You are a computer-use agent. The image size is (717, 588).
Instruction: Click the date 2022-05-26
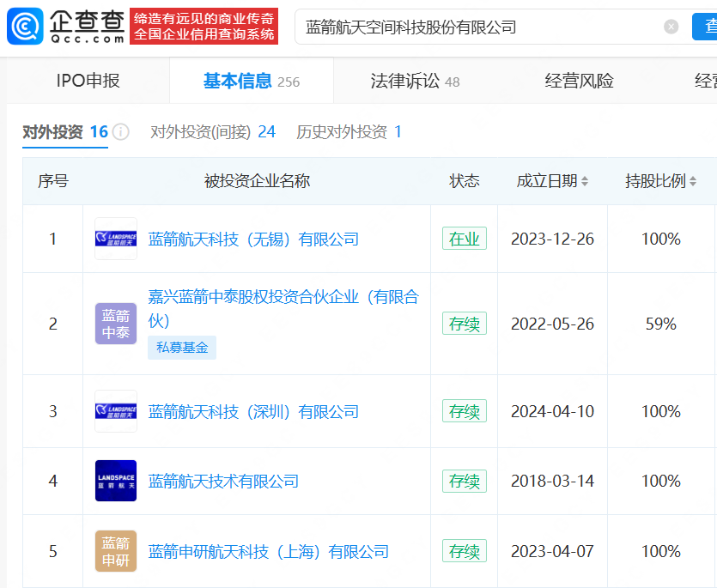tap(552, 324)
